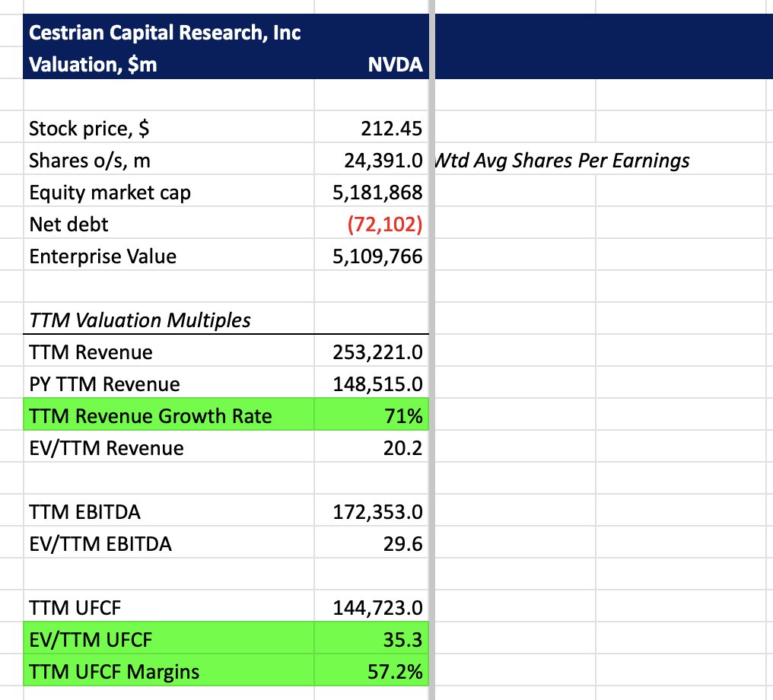Select the 'Net debt' label cell
The height and width of the screenshot is (700, 773).
click(169, 224)
